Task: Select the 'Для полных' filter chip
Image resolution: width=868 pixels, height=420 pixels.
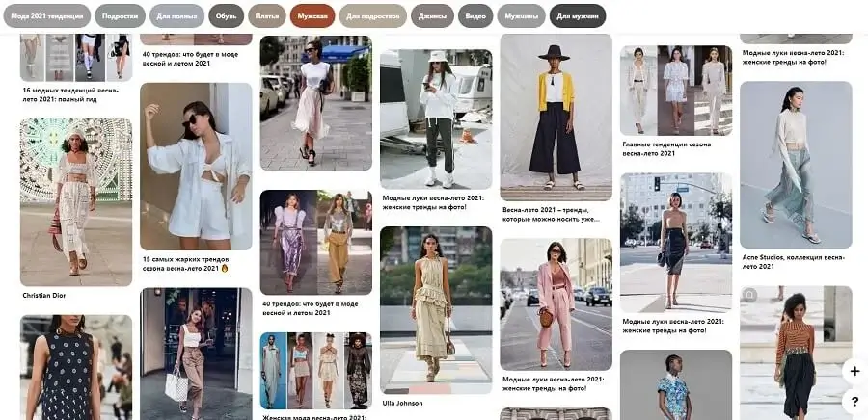Action: 177,16
